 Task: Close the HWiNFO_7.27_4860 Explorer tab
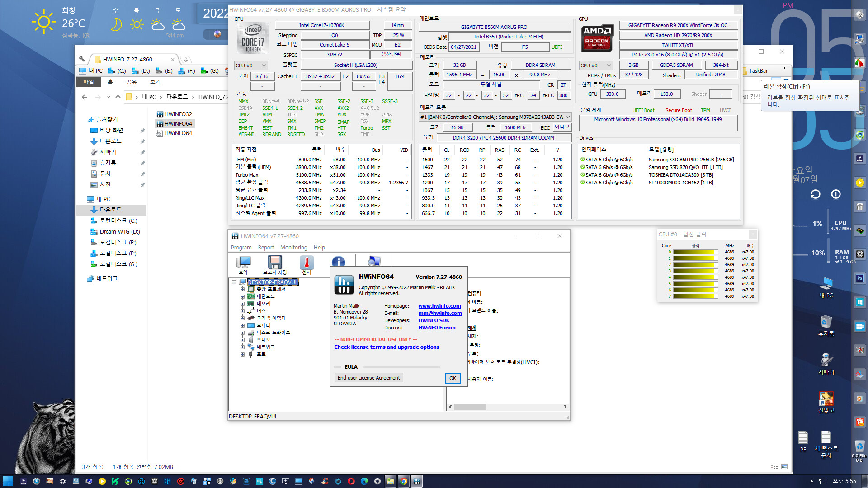[172, 59]
